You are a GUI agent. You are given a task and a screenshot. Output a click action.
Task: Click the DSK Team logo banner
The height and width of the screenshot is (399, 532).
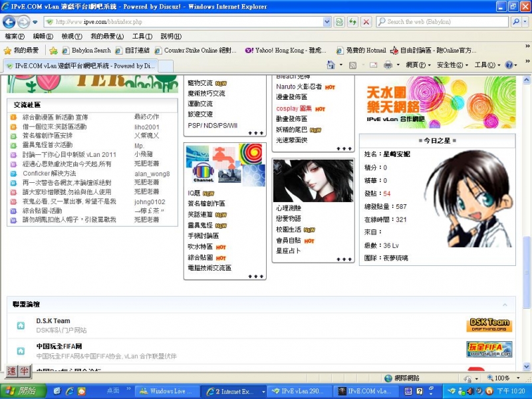pos(489,325)
